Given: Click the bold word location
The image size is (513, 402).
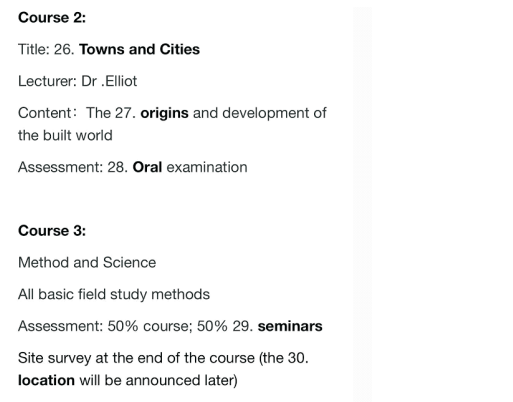Looking at the screenshot, I should tap(46, 380).
